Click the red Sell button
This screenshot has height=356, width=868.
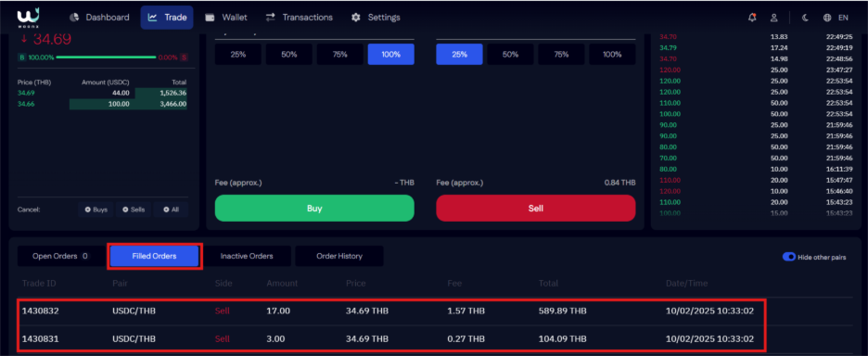pos(536,209)
